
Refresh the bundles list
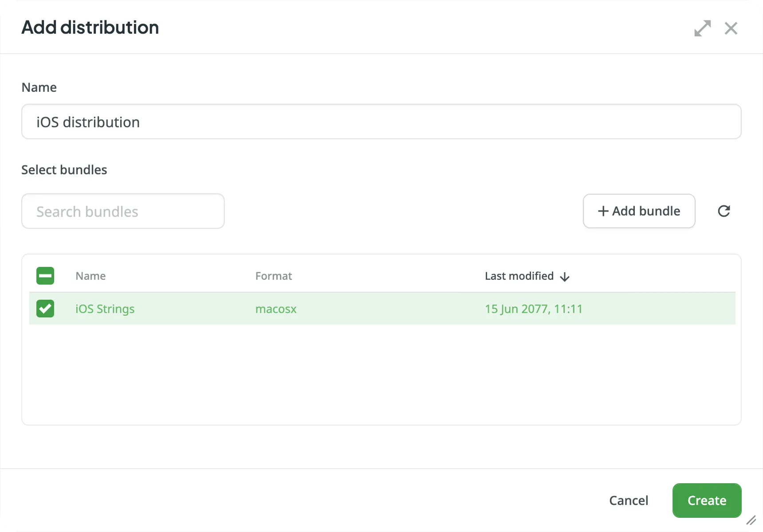[x=724, y=211]
